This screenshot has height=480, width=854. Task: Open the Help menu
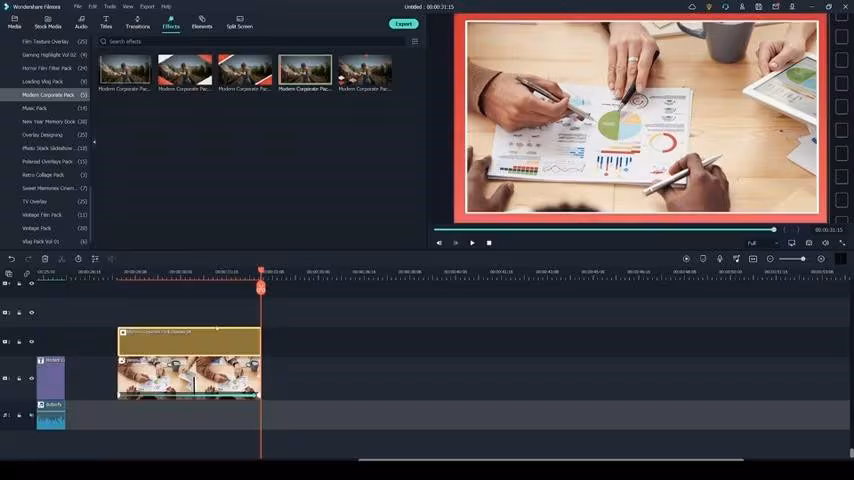(x=166, y=7)
